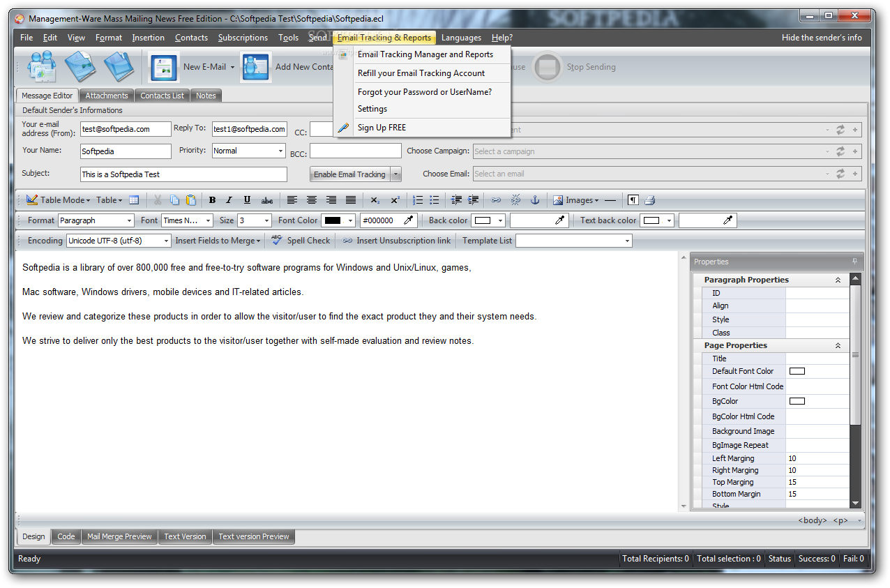Click the insert table grid icon
This screenshot has height=588, width=890.
point(134,200)
